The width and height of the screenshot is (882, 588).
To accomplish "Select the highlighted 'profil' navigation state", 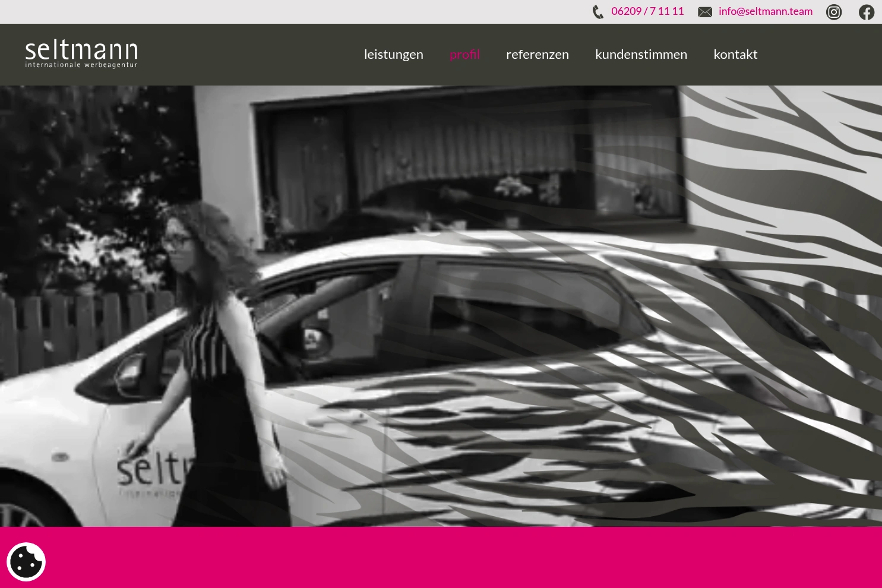I will tap(464, 54).
